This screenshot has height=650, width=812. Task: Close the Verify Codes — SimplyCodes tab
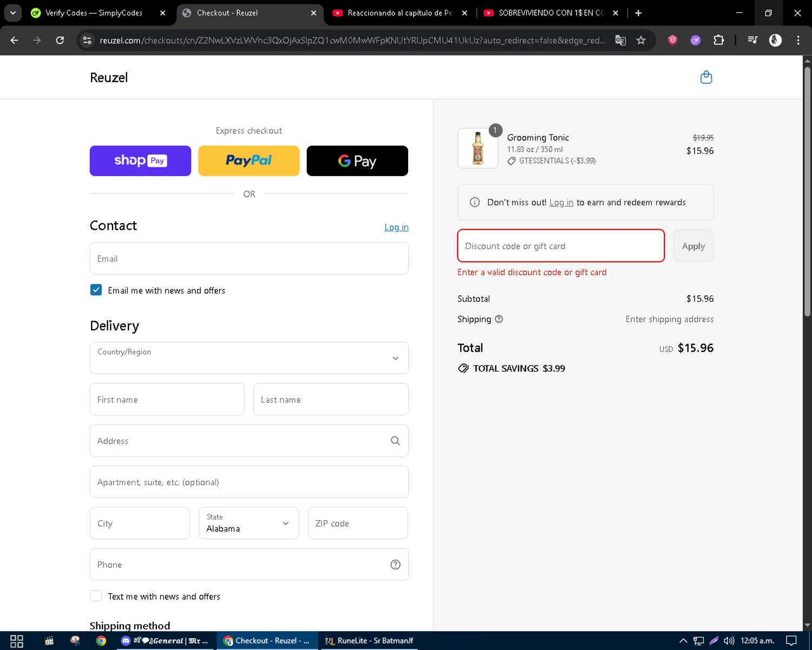pos(162,13)
